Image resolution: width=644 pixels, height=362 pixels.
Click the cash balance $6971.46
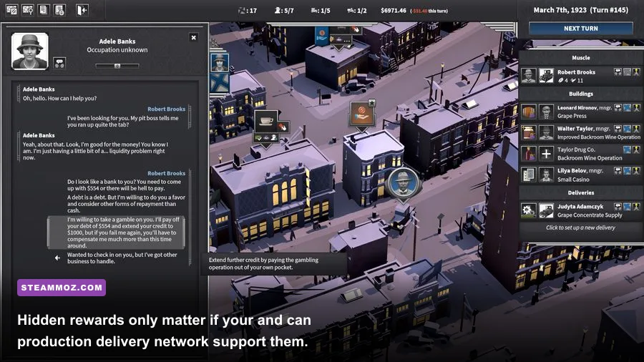pos(393,10)
